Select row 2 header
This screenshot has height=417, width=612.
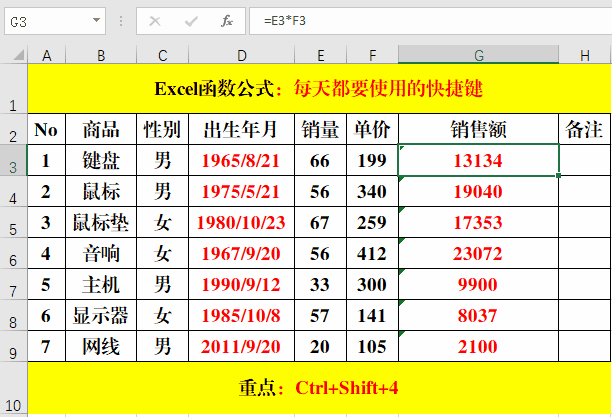pyautogui.click(x=13, y=129)
